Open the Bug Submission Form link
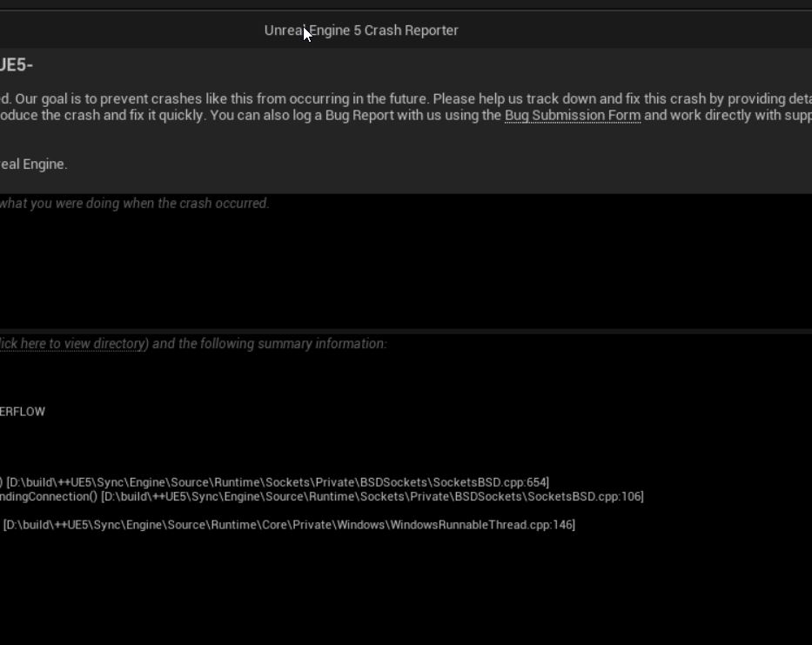The height and width of the screenshot is (645, 812). click(x=573, y=115)
